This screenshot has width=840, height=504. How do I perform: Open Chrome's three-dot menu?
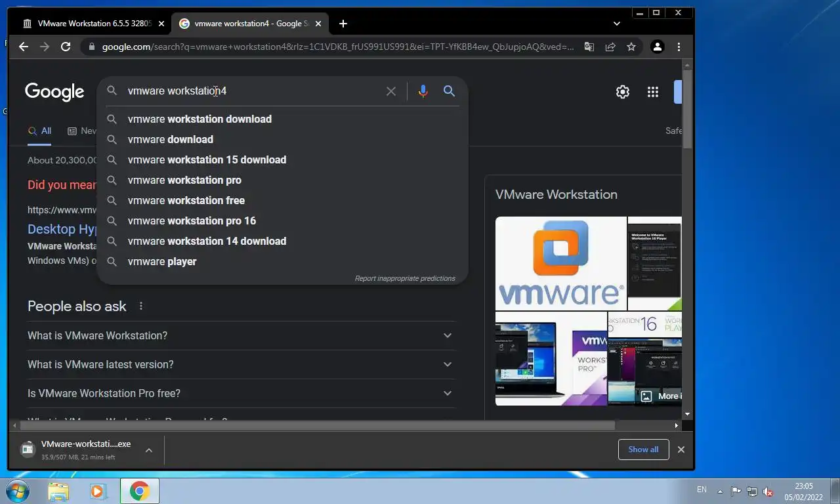click(x=679, y=47)
